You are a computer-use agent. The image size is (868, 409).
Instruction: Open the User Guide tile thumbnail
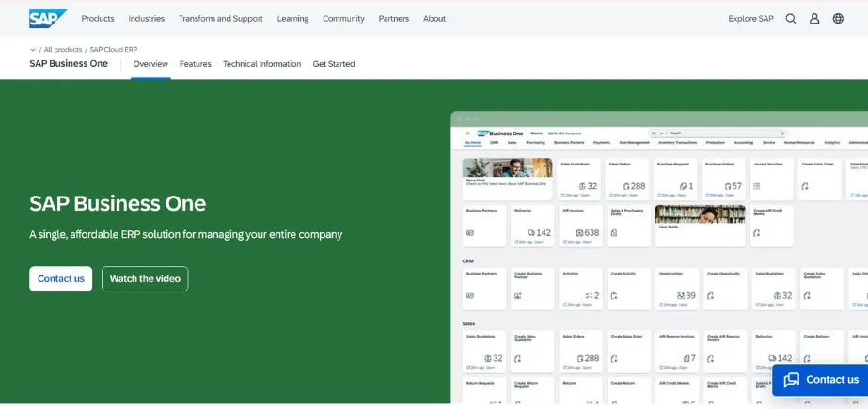(x=700, y=214)
